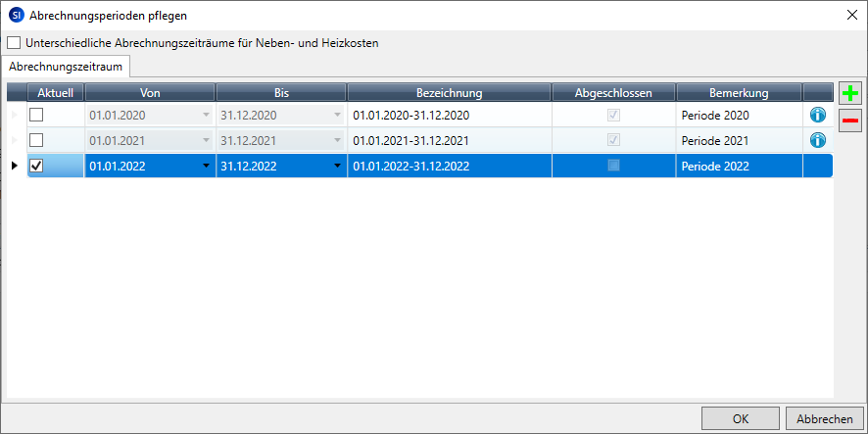
Task: Enable different billing periods checkbox at top
Action: (14, 43)
